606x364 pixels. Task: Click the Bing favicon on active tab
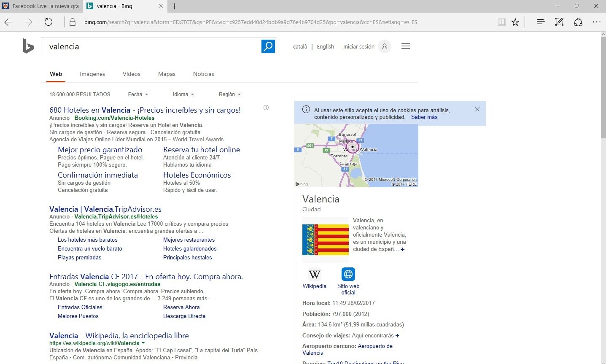[90, 6]
